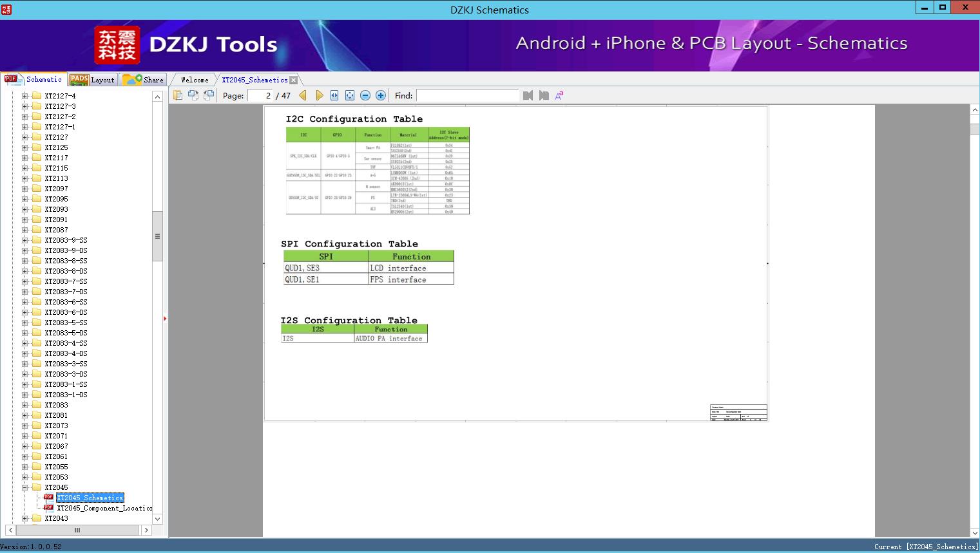Switch to the Welcome document tab
This screenshot has width=980, height=553.
(195, 80)
